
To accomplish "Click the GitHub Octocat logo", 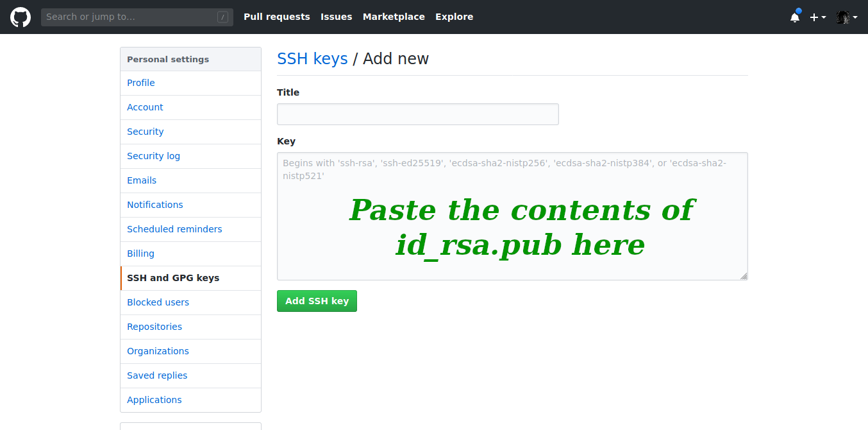I will (x=21, y=17).
